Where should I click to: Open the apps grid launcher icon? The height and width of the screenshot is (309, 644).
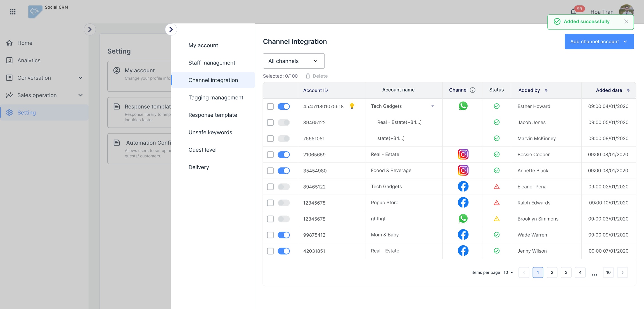13,12
